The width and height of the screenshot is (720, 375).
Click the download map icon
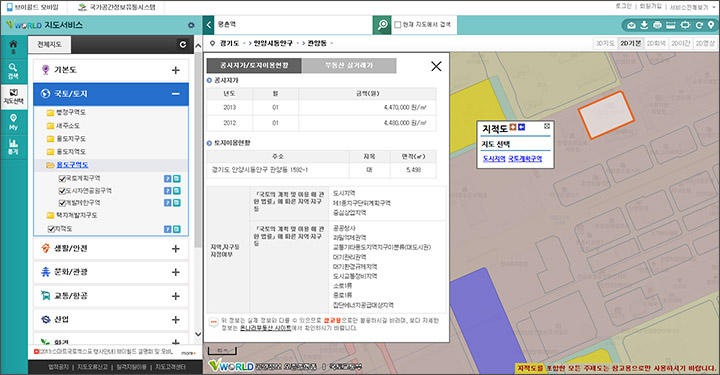(x=644, y=25)
